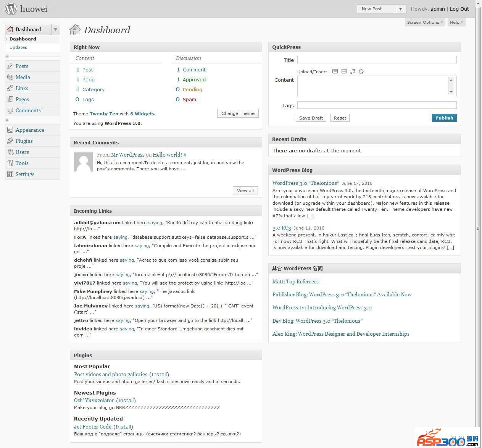
Task: Click the Dashboard house icon in sidebar
Action: point(10,29)
